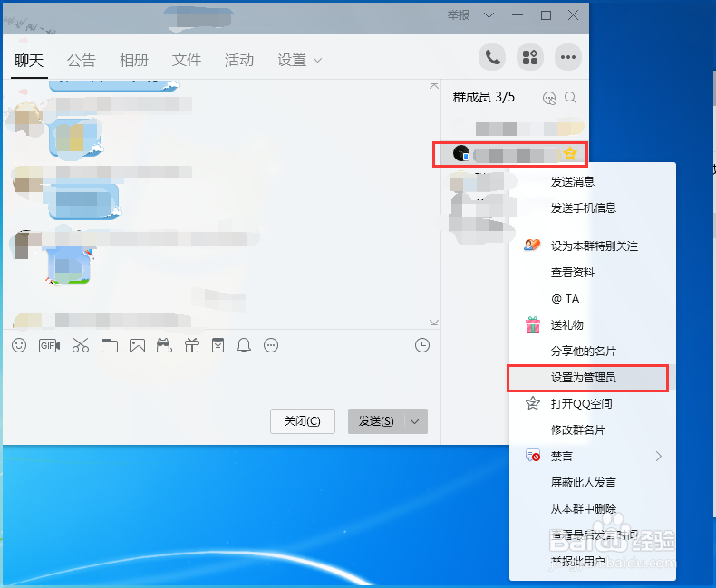Open the 活动 tab
716x588 pixels.
239,60
